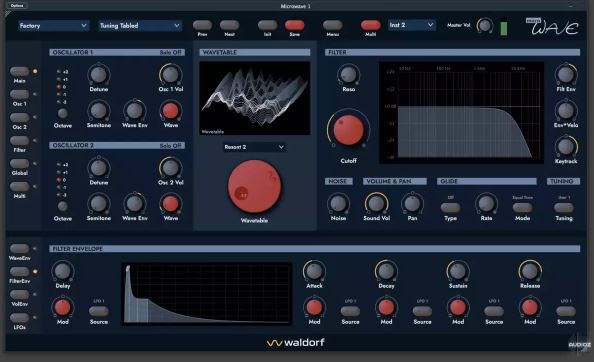This screenshot has width=594, height=362.
Task: Click the Osc 1 Vol knob
Action: point(170,74)
